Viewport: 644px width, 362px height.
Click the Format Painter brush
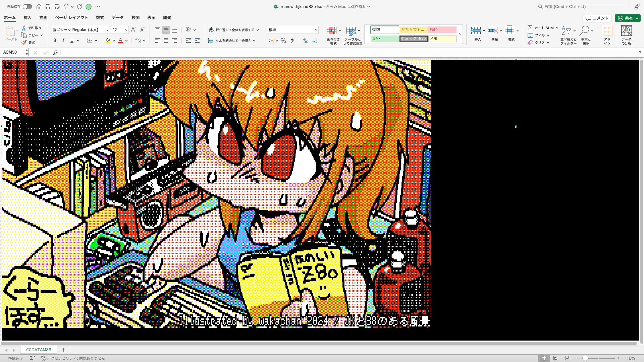28,43
